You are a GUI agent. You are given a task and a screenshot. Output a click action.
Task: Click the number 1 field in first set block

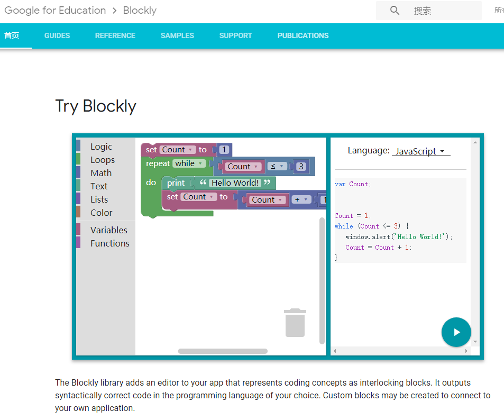224,150
